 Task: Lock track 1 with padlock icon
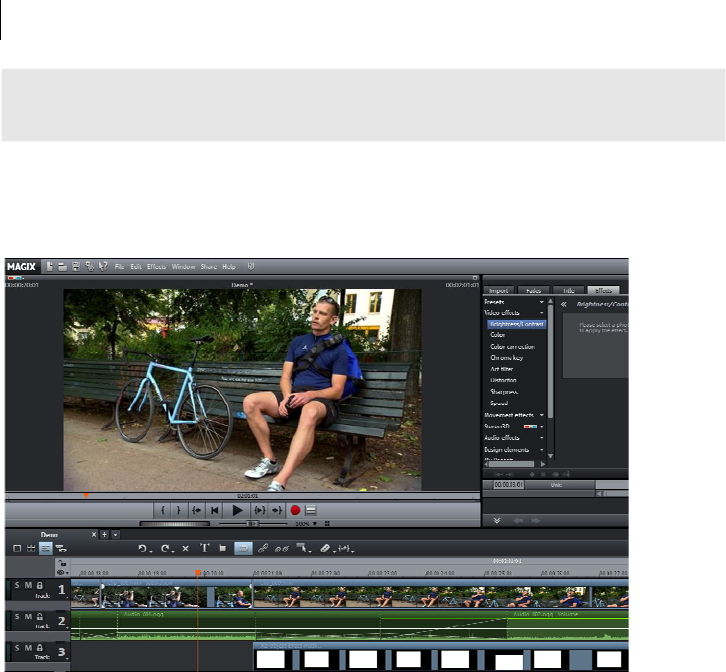[40, 585]
